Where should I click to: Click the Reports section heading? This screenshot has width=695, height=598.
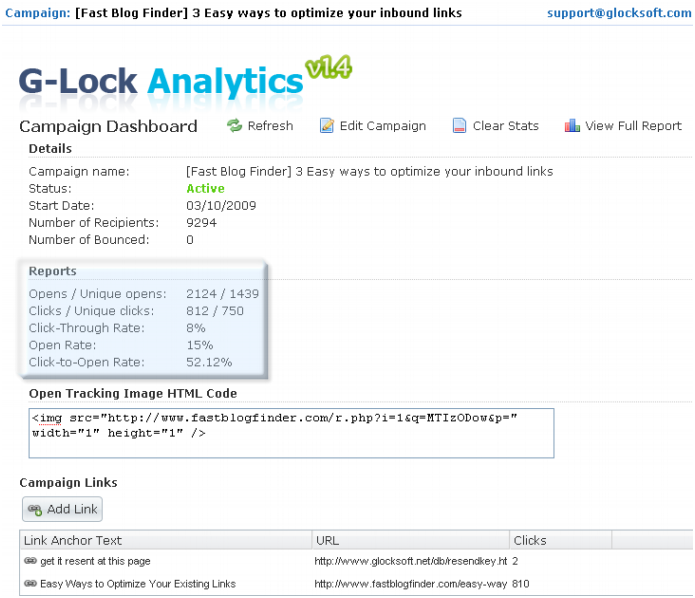point(53,271)
